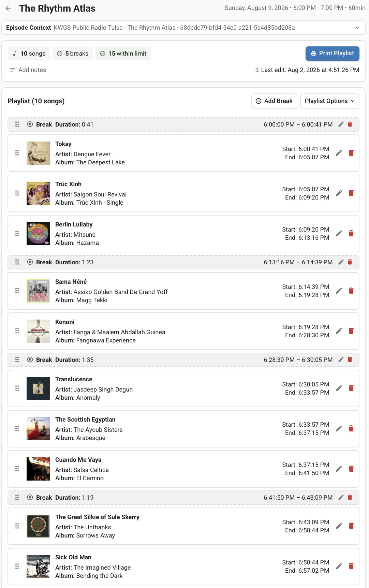Open the Dengue Fever album thumbnail

[x=38, y=153]
